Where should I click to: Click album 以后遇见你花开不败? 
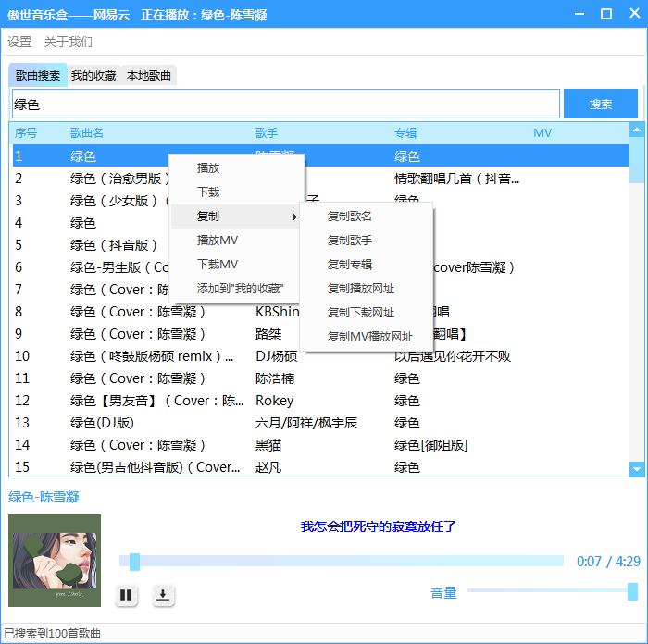[x=453, y=356]
